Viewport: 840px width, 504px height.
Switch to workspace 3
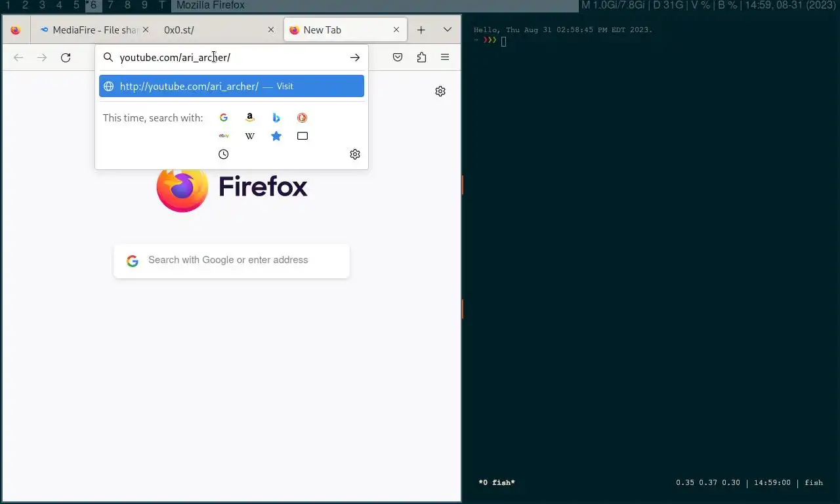click(42, 5)
